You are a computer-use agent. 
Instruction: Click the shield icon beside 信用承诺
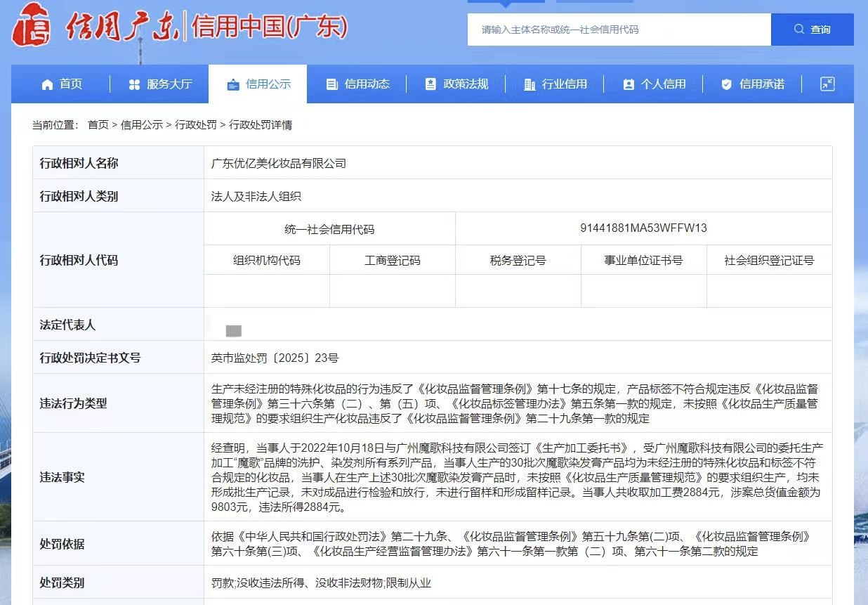coord(727,84)
